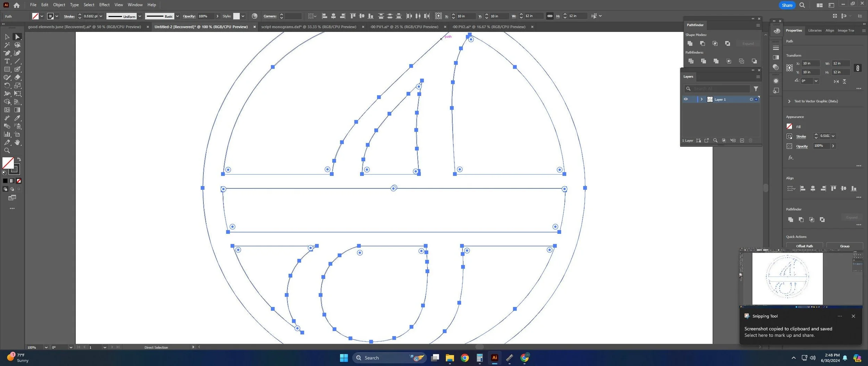Screen dimensions: 868x366
Task: Toggle constrain width and height proportions link
Action: (x=550, y=16)
